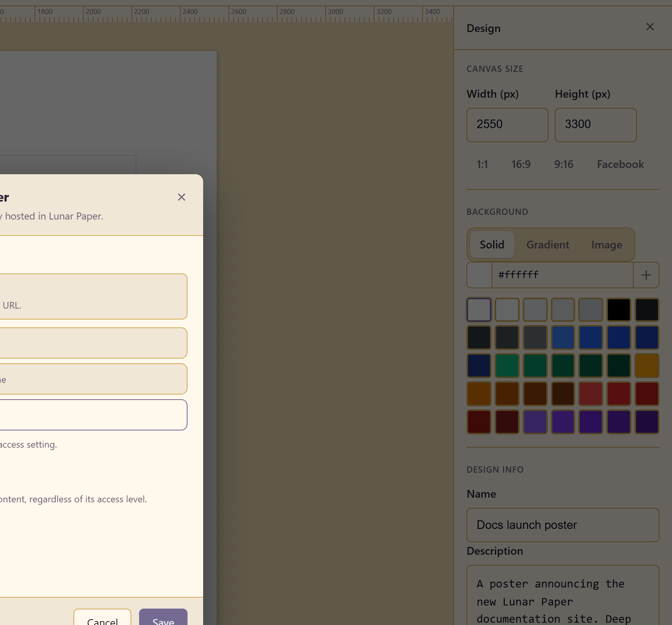Choose the orange swatch ending the third row
This screenshot has width=672, height=625.
click(647, 366)
